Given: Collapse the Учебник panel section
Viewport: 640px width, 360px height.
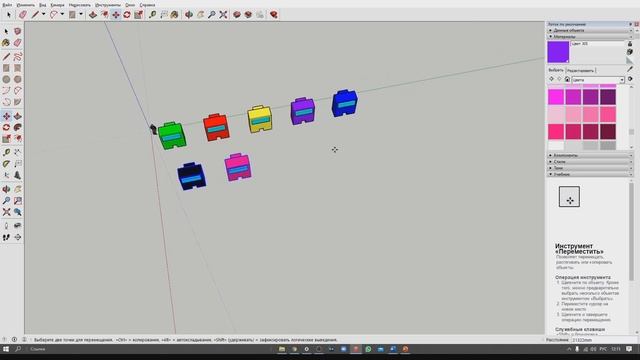Looking at the screenshot, I should coord(590,174).
